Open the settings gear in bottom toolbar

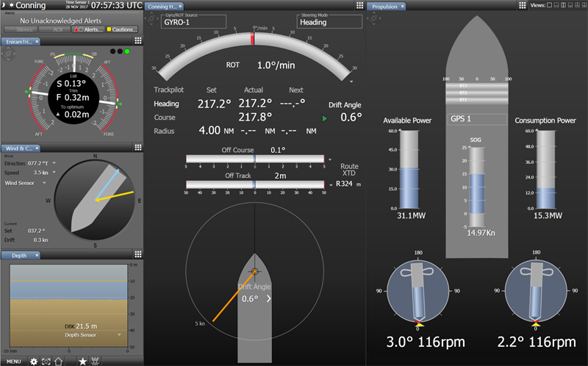pyautogui.click(x=34, y=361)
